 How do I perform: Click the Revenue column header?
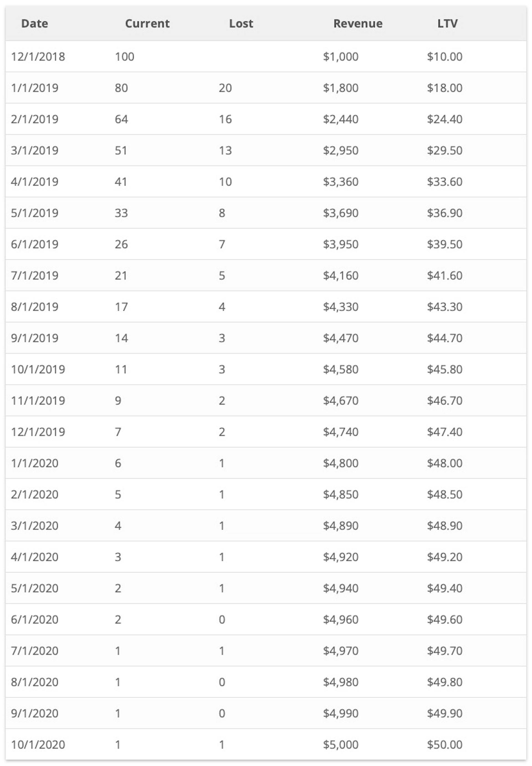point(358,24)
